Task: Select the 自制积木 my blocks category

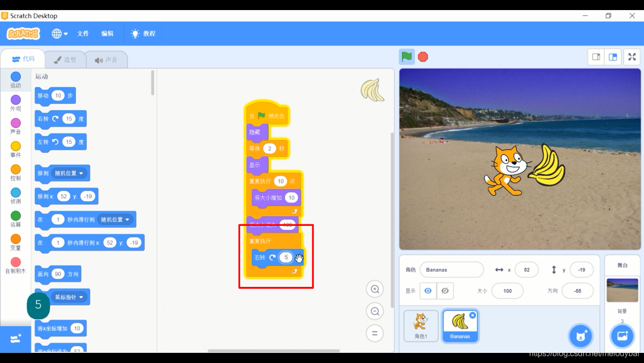Action: (16, 265)
